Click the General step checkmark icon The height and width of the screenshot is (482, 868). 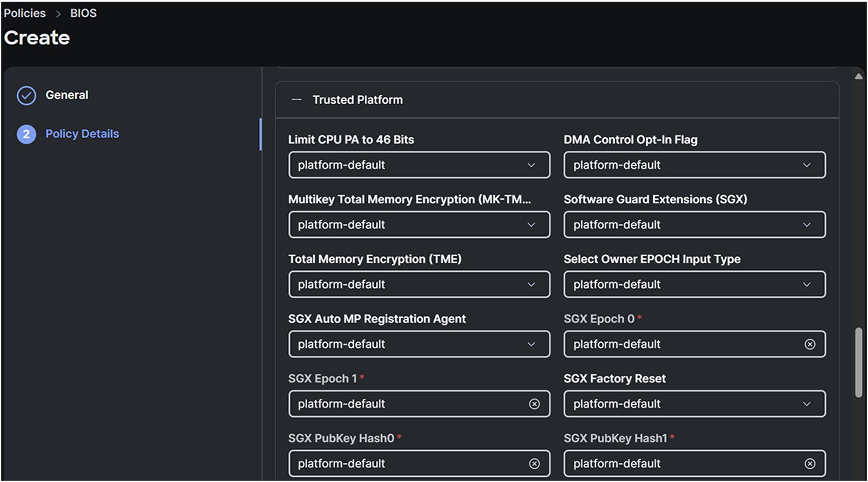26,95
